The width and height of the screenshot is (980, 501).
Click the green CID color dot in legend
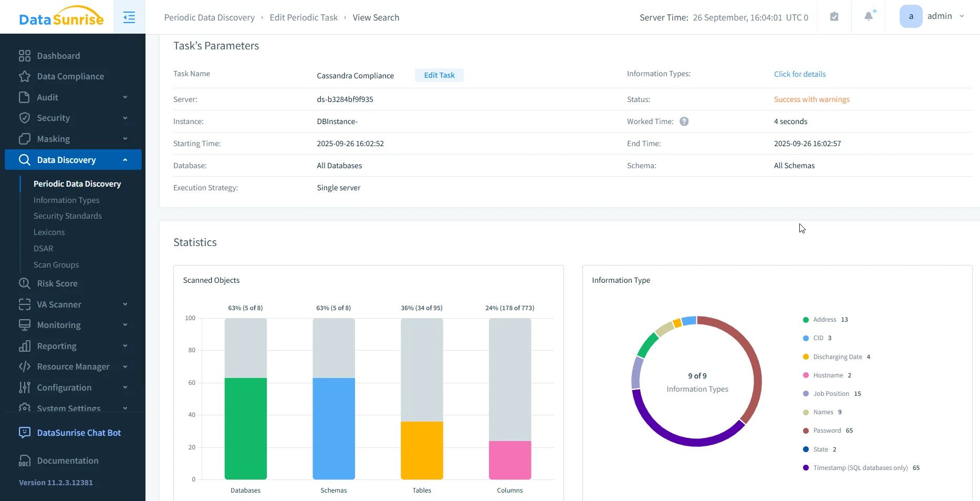(x=806, y=338)
